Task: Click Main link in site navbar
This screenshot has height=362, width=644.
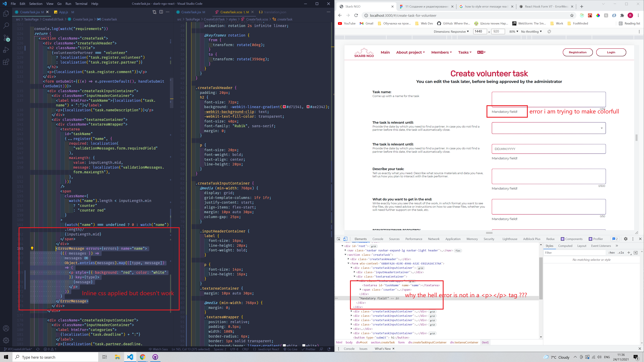Action: pos(385,52)
